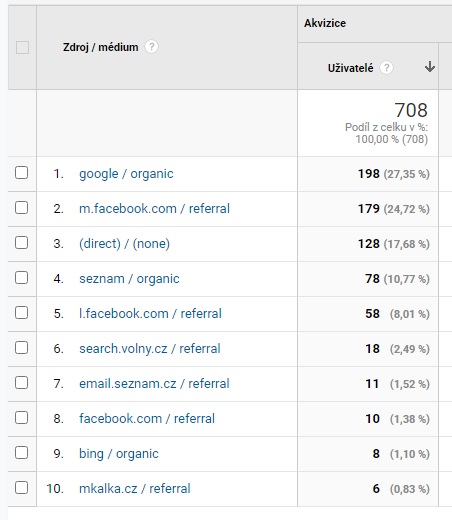Open help icon beside Uživatelé
Image resolution: width=452 pixels, height=520 pixels.
[x=386, y=68]
